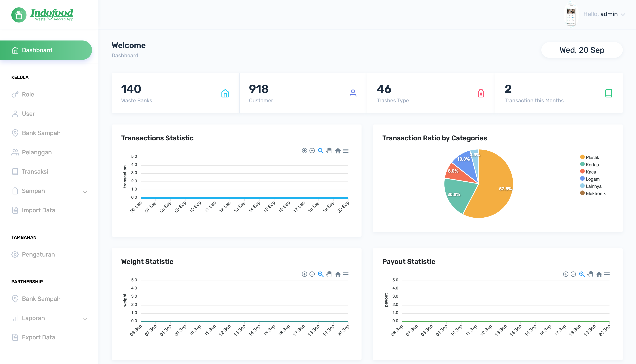Click the 140 Waste Banks count
The width and height of the screenshot is (636, 364).
(131, 89)
